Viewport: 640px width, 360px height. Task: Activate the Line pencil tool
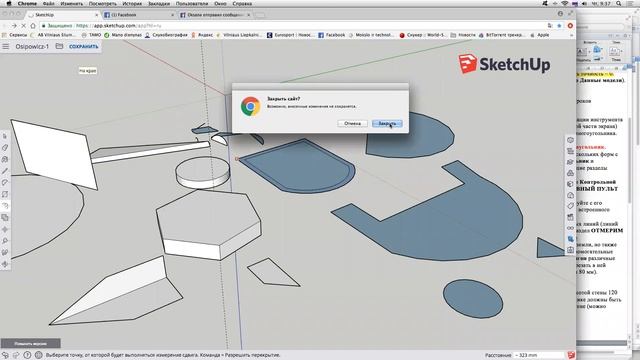pyautogui.click(x=5, y=171)
